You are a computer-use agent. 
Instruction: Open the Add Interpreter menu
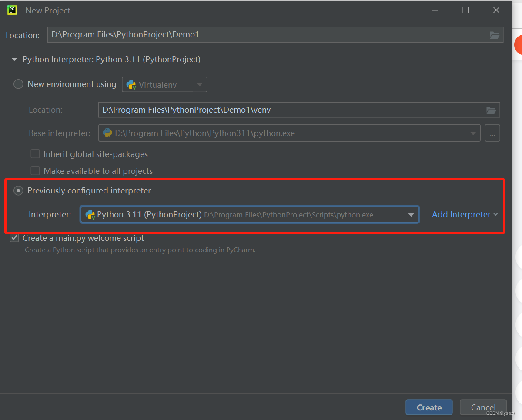pyautogui.click(x=465, y=215)
